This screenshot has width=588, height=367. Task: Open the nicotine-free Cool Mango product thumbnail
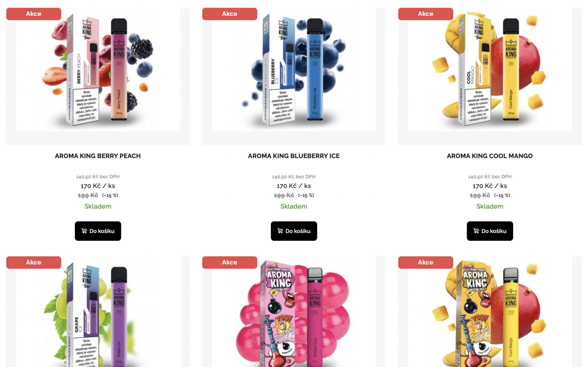pyautogui.click(x=490, y=312)
